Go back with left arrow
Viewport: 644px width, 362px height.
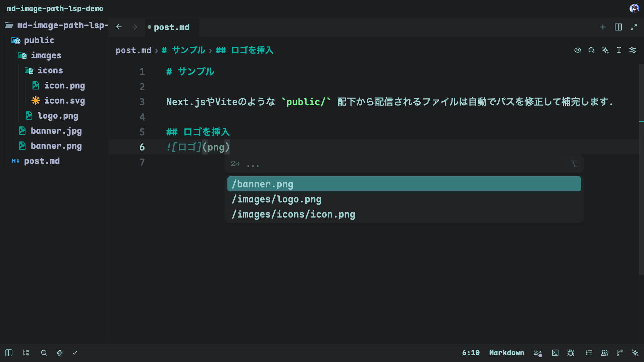coord(119,27)
